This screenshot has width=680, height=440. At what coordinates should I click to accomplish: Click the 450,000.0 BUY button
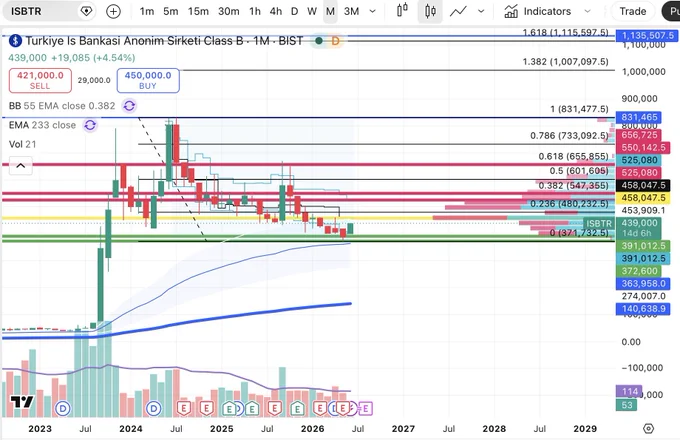coord(148,80)
